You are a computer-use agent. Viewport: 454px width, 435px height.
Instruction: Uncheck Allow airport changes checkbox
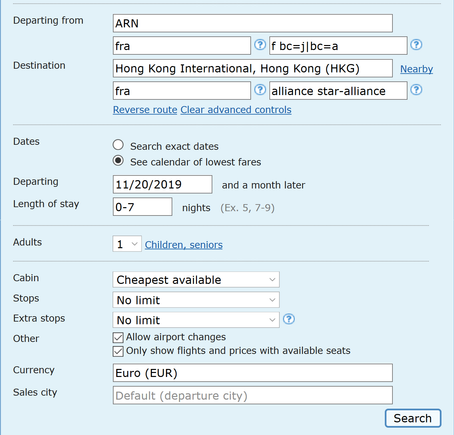click(118, 337)
